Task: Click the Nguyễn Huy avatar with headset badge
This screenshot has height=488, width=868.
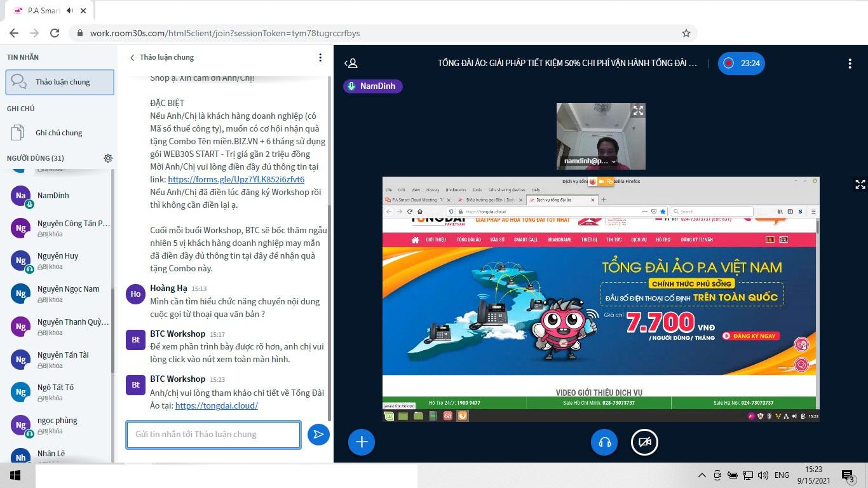Action: point(21,261)
